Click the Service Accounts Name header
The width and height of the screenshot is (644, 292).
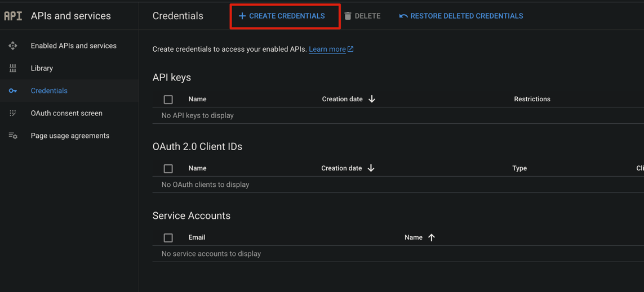[x=414, y=237]
